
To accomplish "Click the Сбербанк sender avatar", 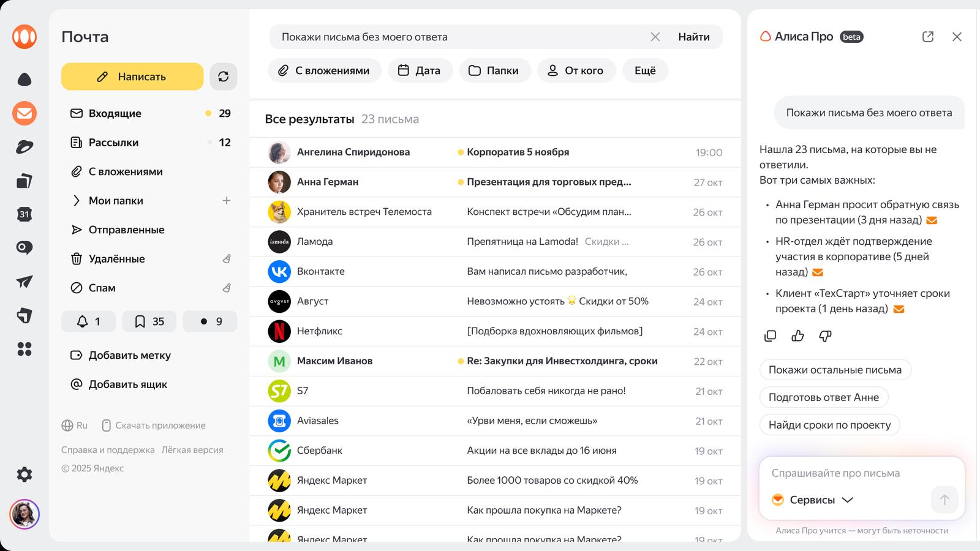I will click(279, 451).
